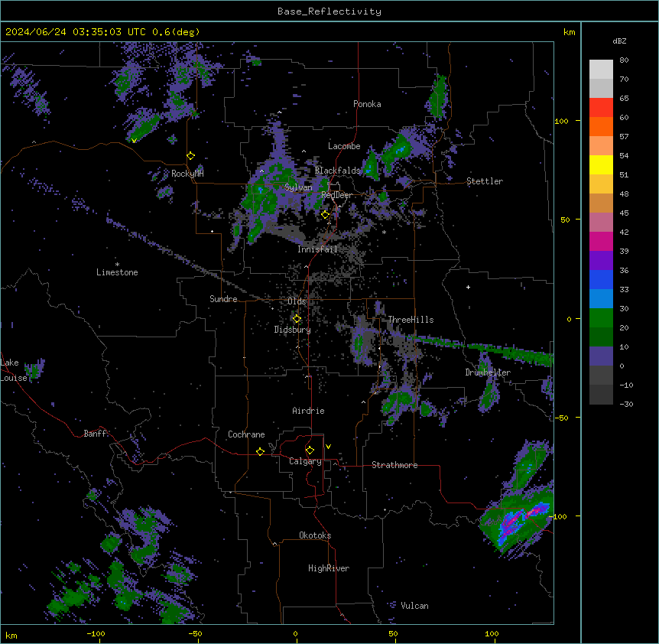Click the Calgary city label

point(305,461)
